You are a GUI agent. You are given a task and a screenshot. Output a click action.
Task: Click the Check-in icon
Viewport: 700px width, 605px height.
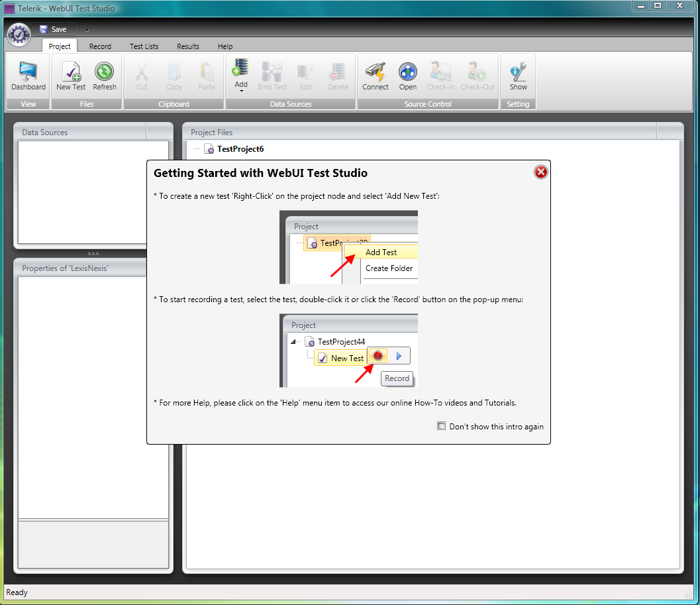(440, 76)
